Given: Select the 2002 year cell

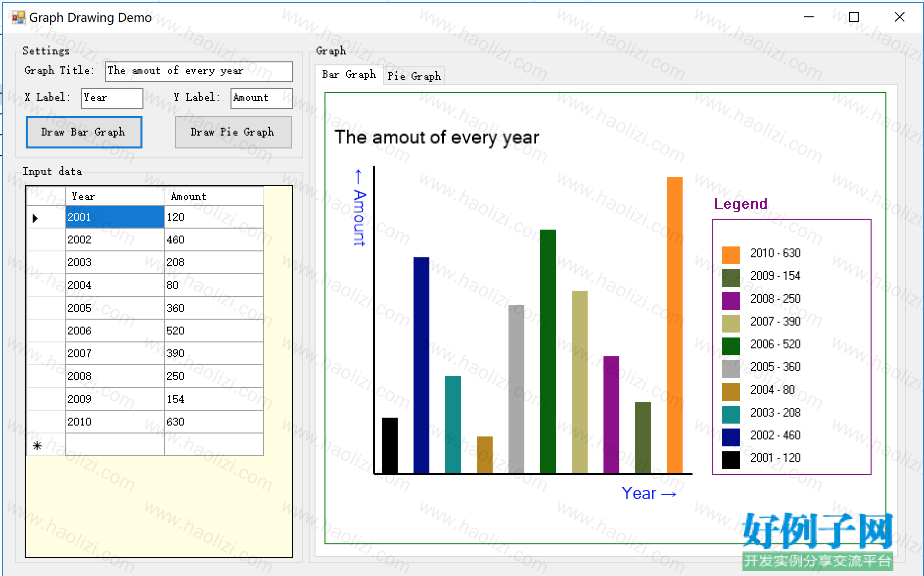Looking at the screenshot, I should click(x=115, y=240).
